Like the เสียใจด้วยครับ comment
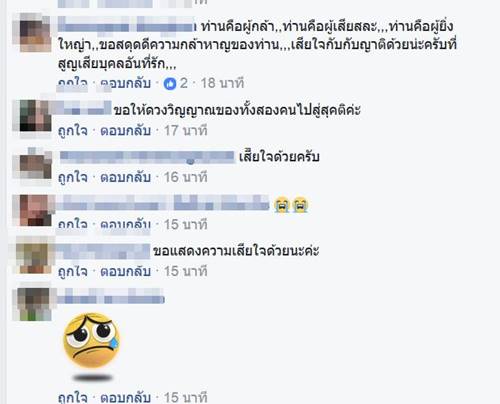 point(73,177)
